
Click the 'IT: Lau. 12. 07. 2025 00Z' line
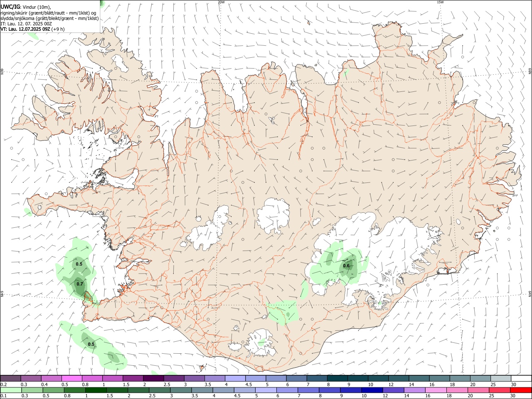26,24
